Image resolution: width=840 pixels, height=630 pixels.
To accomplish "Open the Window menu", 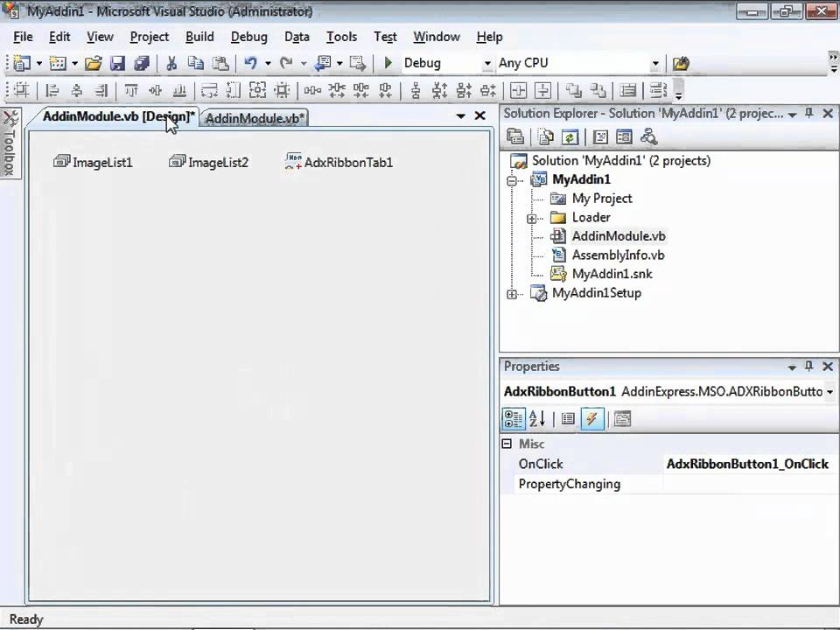I will tap(437, 37).
